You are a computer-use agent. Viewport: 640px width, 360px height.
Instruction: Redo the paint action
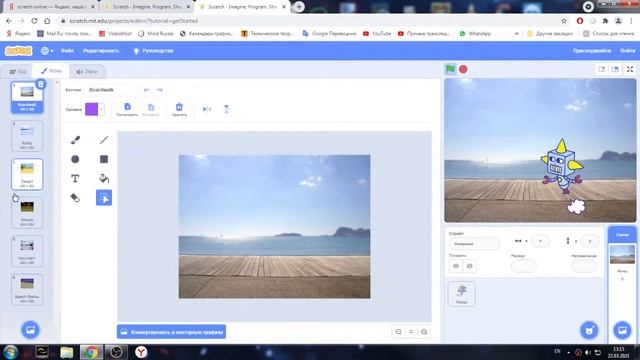(x=160, y=90)
